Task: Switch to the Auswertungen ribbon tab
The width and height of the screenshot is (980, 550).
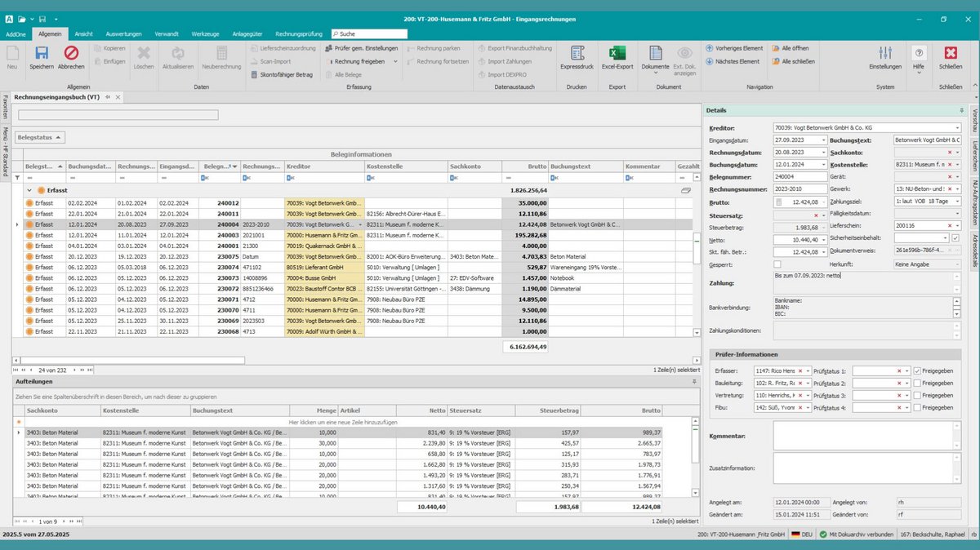Action: pos(123,34)
